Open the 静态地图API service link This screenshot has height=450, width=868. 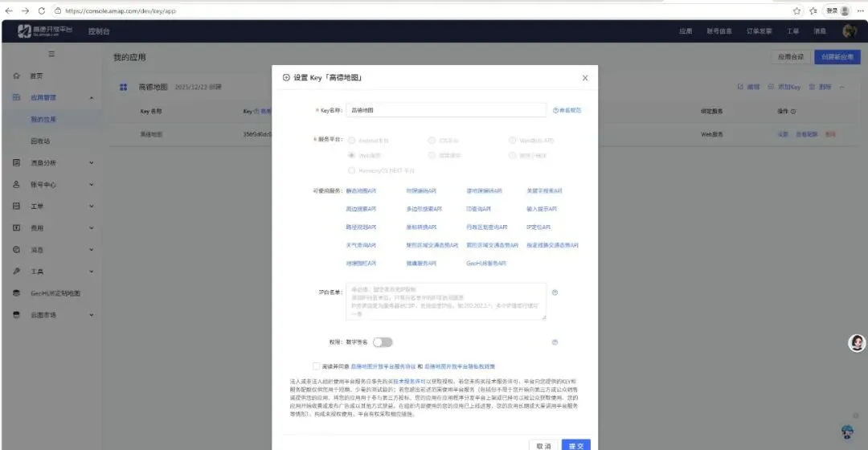click(x=361, y=191)
